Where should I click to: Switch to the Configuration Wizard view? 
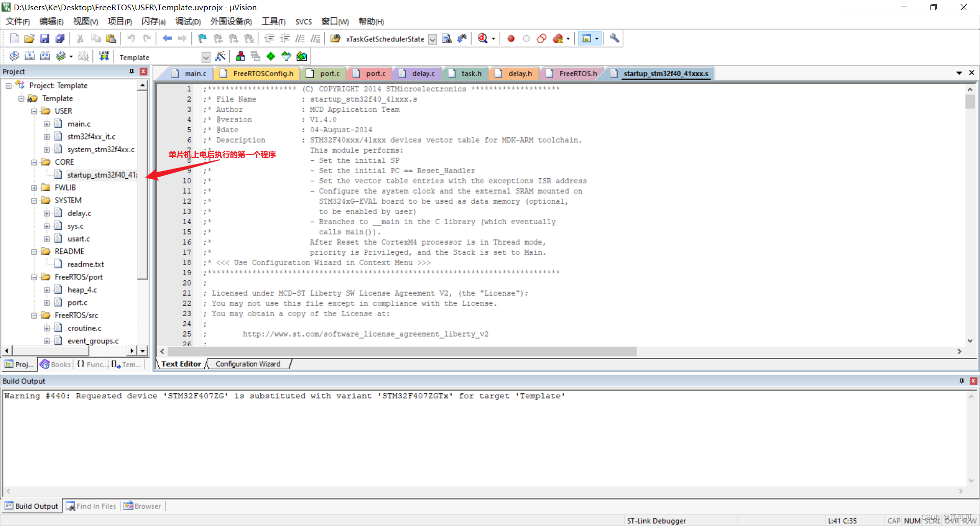(248, 364)
